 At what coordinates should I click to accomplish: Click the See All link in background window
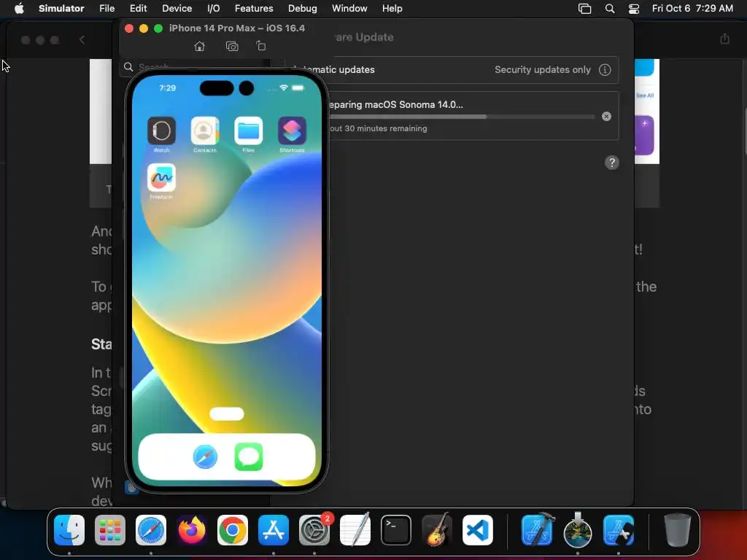[645, 96]
